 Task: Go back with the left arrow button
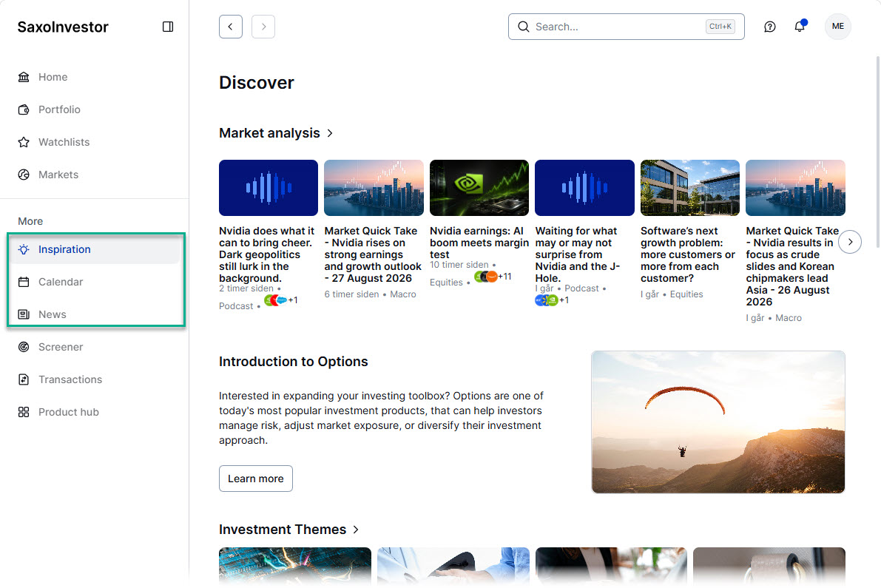(230, 27)
